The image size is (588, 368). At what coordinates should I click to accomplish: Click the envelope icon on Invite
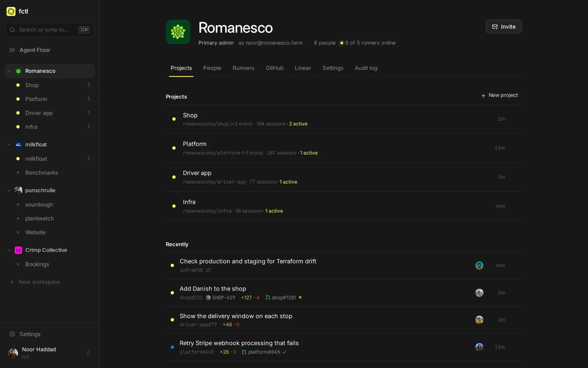click(x=495, y=27)
